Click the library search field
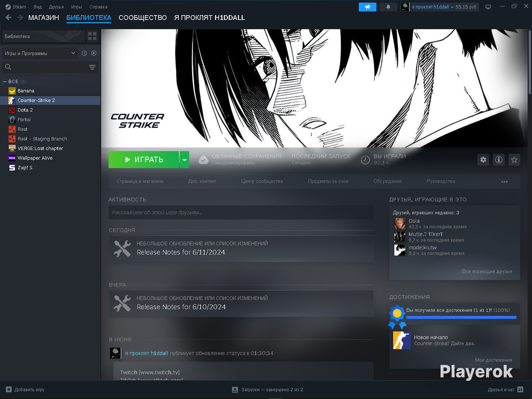The width and height of the screenshot is (532, 399). coord(50,67)
